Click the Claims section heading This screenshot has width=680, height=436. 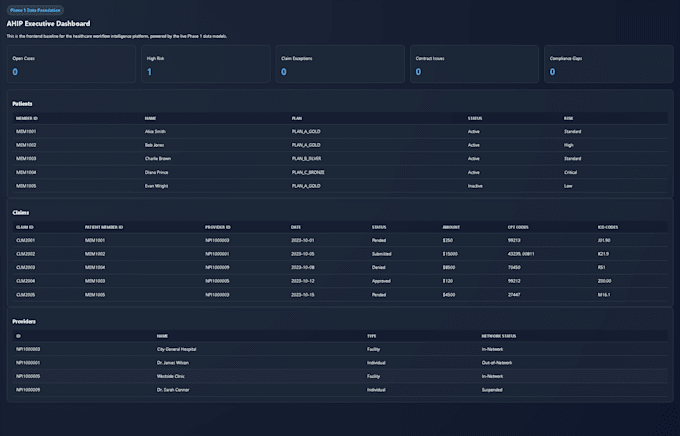pos(20,213)
